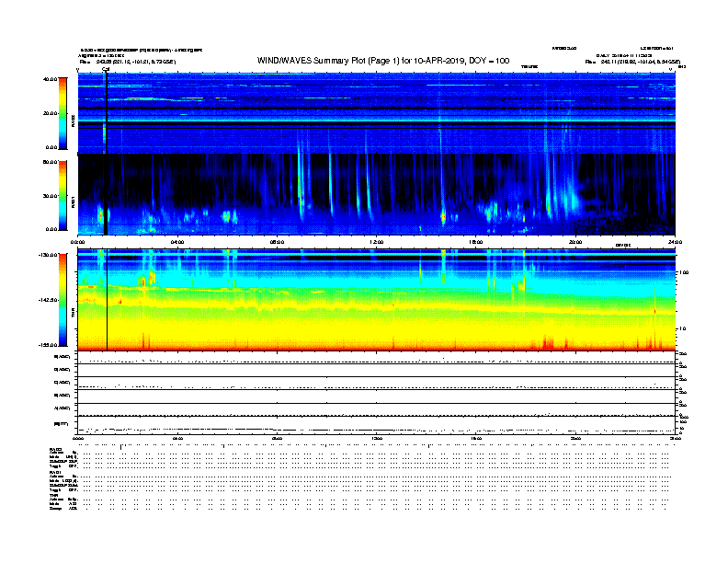Image resolution: width=728 pixels, height=563 pixels.
Task: Click the RAD2 color scale bar
Action: click(x=63, y=114)
